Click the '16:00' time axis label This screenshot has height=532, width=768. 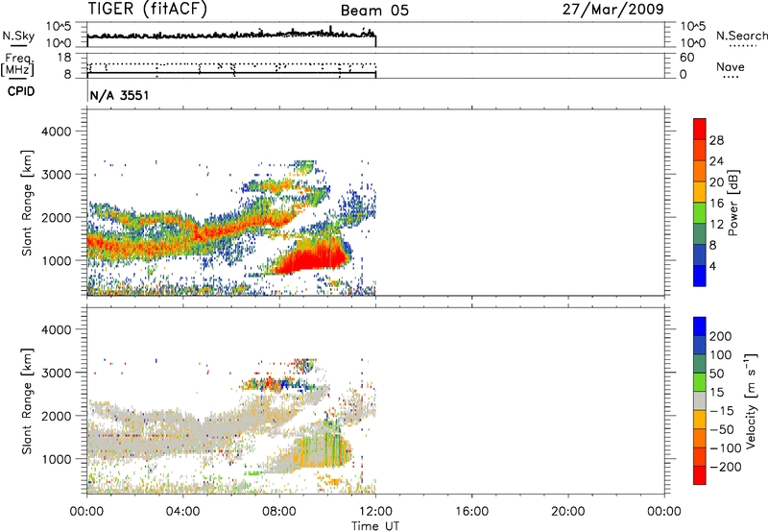tap(472, 512)
